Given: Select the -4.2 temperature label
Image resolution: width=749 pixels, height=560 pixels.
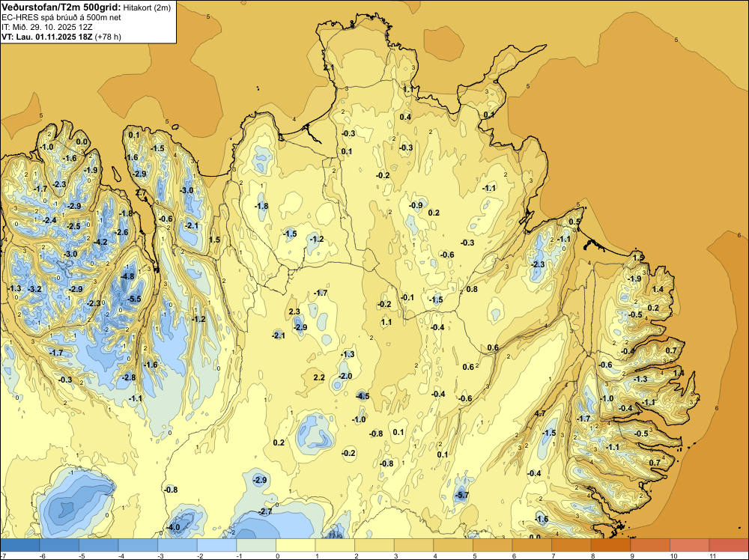Looking at the screenshot, I should (101, 242).
